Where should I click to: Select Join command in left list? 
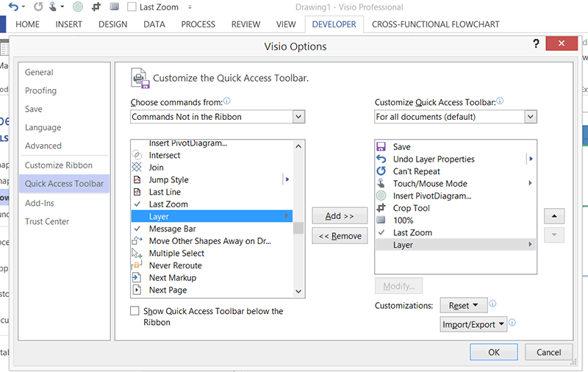point(212,168)
